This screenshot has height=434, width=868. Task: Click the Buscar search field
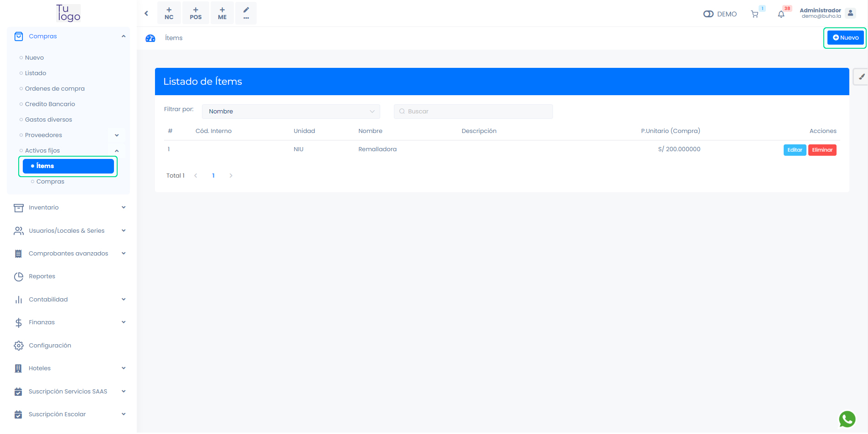point(474,112)
